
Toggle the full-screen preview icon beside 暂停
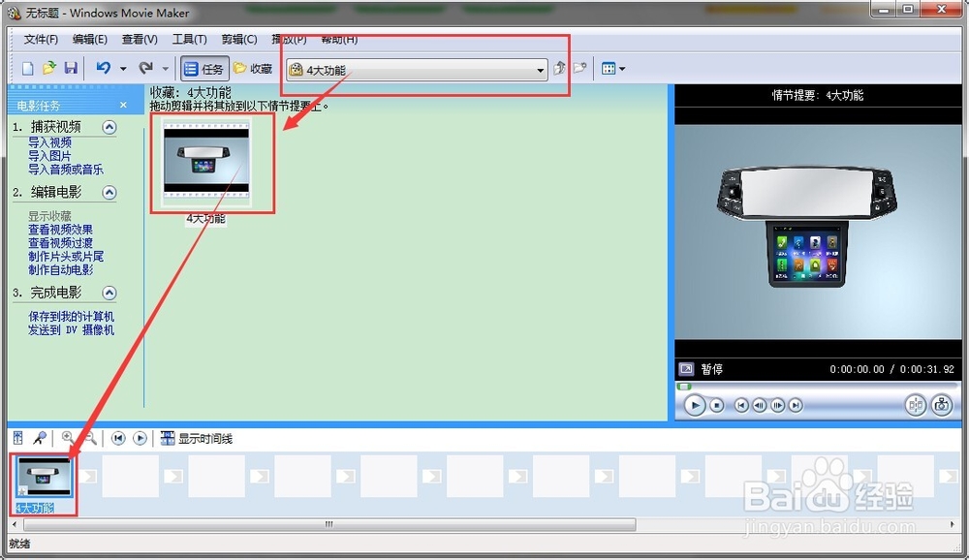pos(687,369)
